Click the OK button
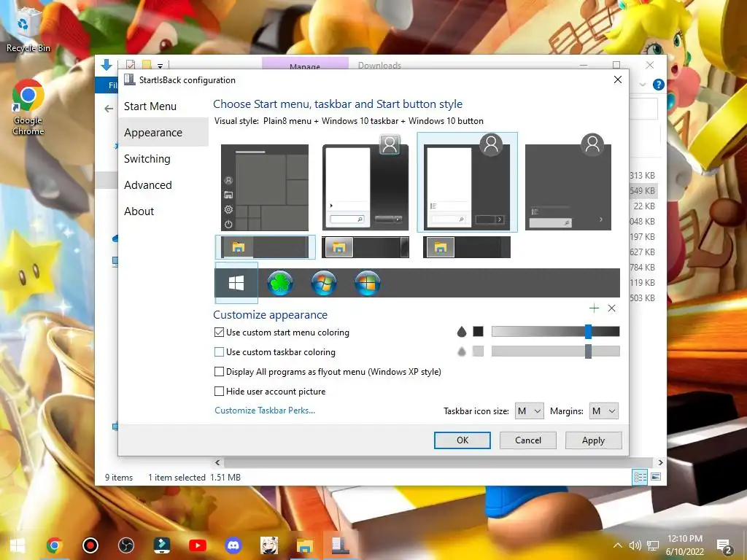747x560 pixels. [x=462, y=440]
